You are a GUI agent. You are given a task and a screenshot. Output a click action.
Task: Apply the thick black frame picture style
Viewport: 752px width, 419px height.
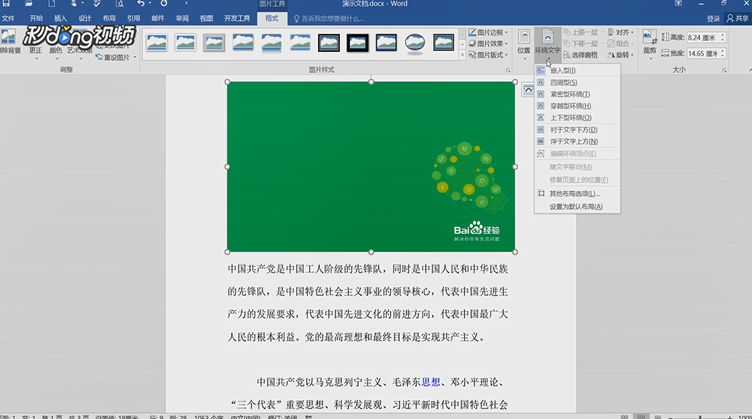(x=357, y=43)
